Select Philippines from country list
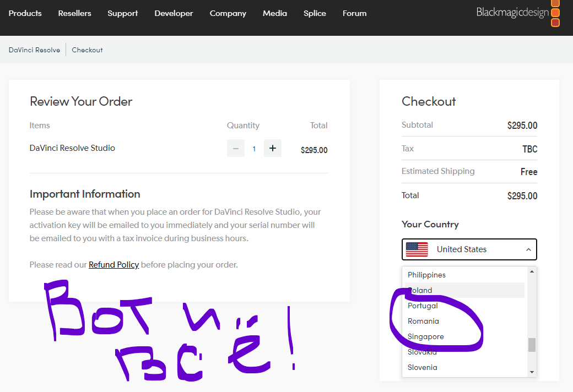 click(x=464, y=275)
